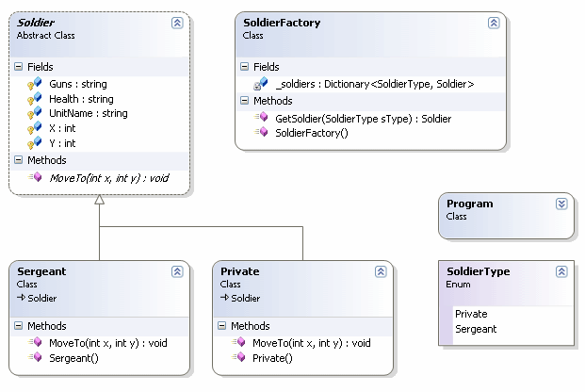Expand the Program class shape
The height and width of the screenshot is (392, 585).
561,204
